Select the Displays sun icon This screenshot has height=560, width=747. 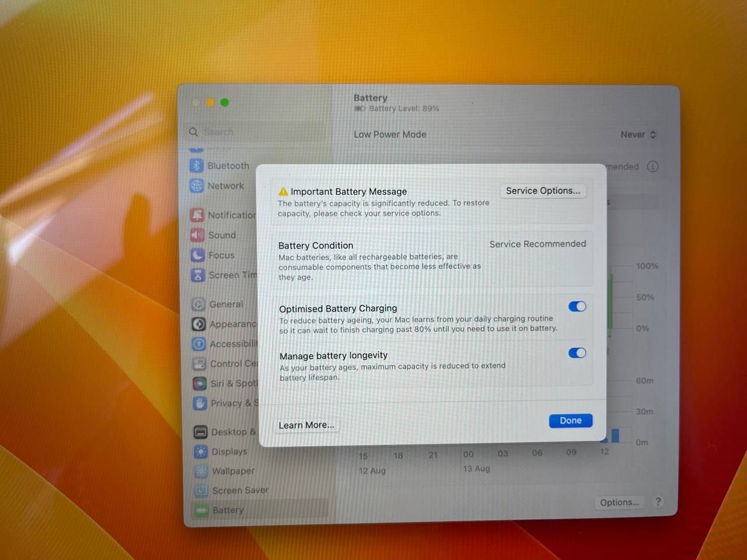click(x=201, y=452)
